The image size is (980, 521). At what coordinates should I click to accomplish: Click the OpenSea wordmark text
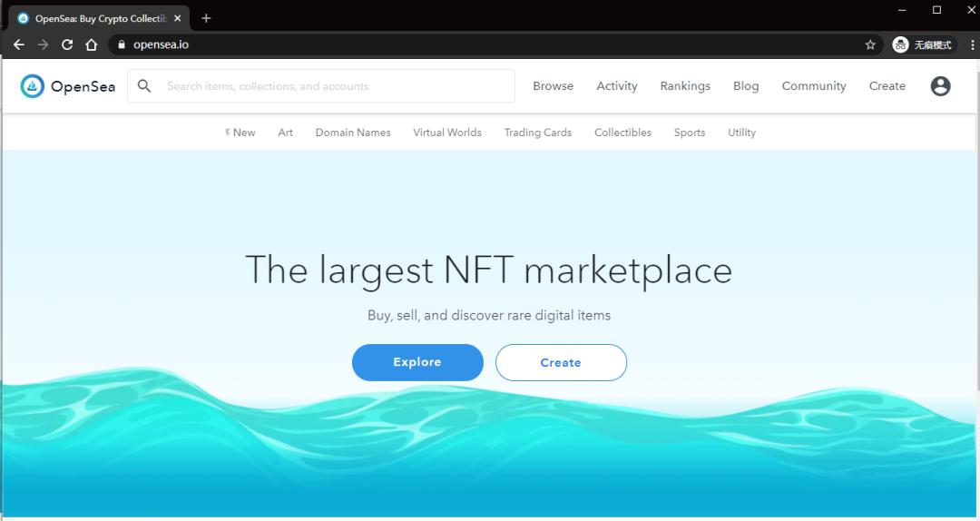click(x=83, y=86)
